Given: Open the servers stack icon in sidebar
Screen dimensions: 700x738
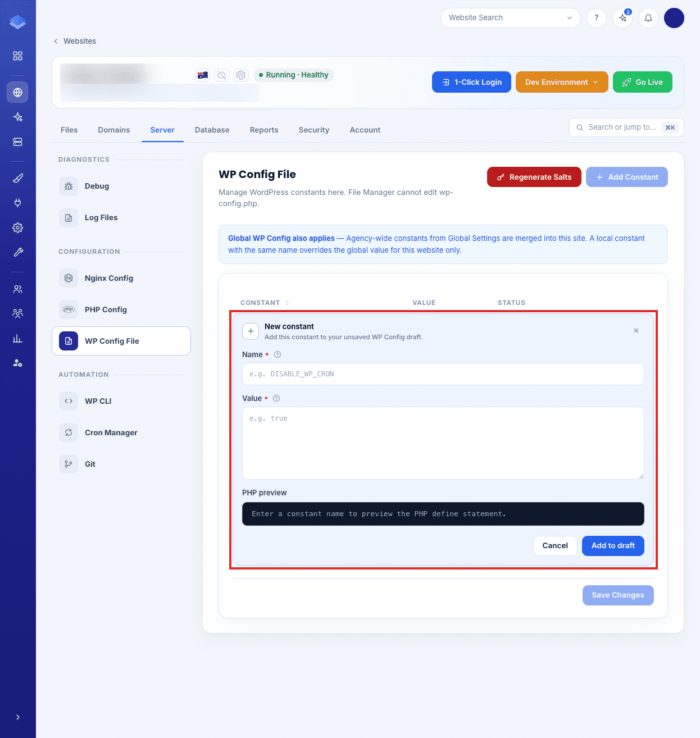Looking at the screenshot, I should point(17,142).
